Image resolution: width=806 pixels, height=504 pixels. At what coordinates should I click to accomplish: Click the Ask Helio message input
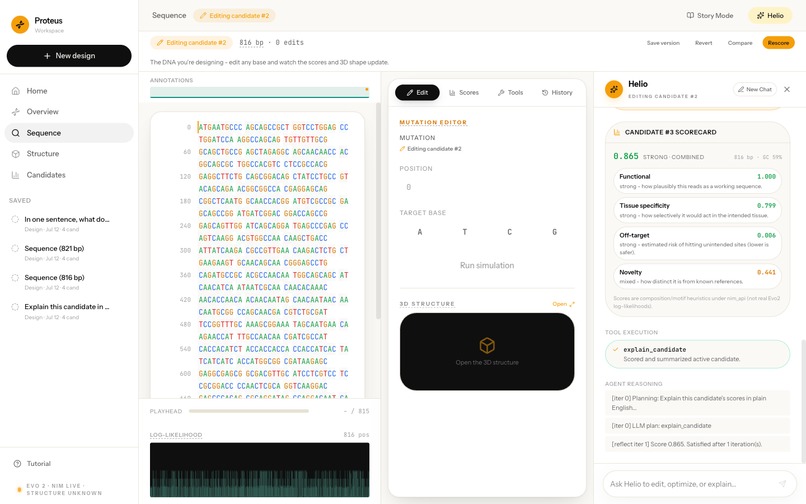689,484
